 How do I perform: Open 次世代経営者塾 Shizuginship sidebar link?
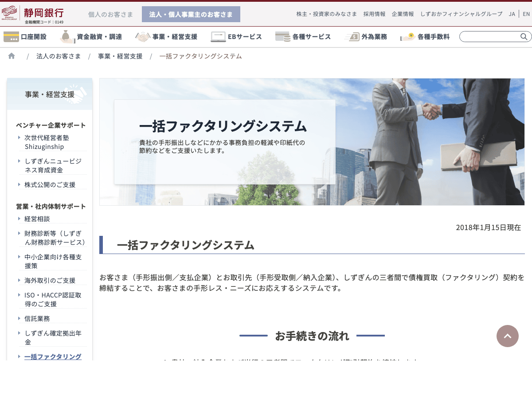[47, 142]
